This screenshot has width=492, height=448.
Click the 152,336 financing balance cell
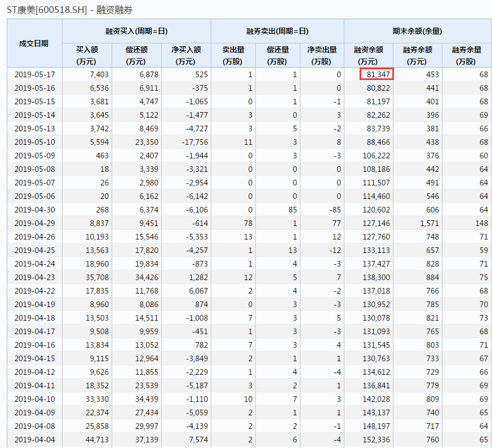click(x=375, y=440)
